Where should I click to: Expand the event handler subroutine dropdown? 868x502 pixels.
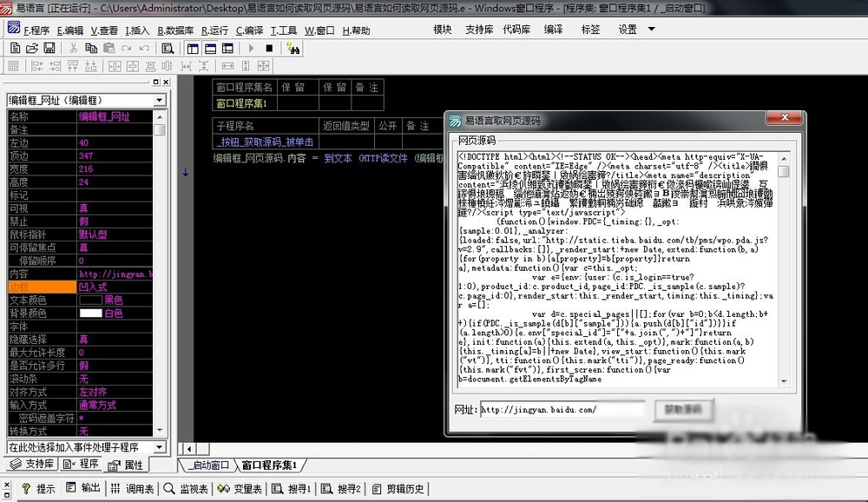[x=159, y=447]
